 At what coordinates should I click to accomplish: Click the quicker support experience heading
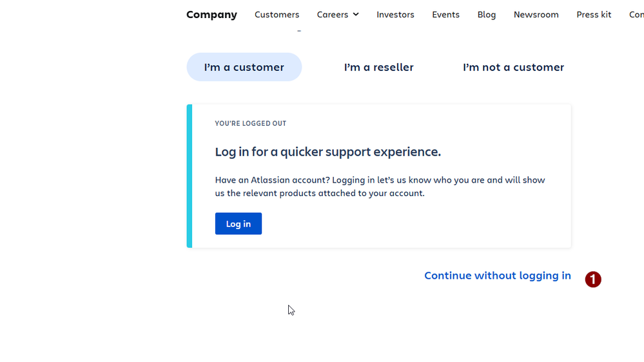coord(327,152)
